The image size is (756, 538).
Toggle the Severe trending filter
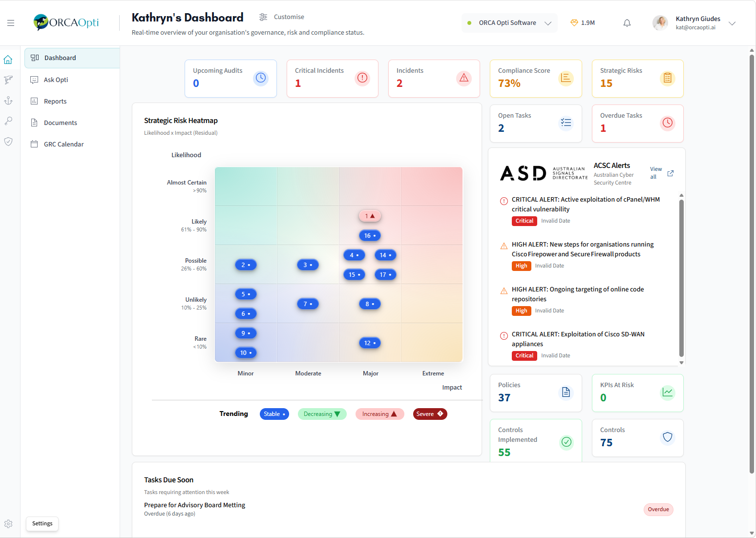(x=430, y=414)
